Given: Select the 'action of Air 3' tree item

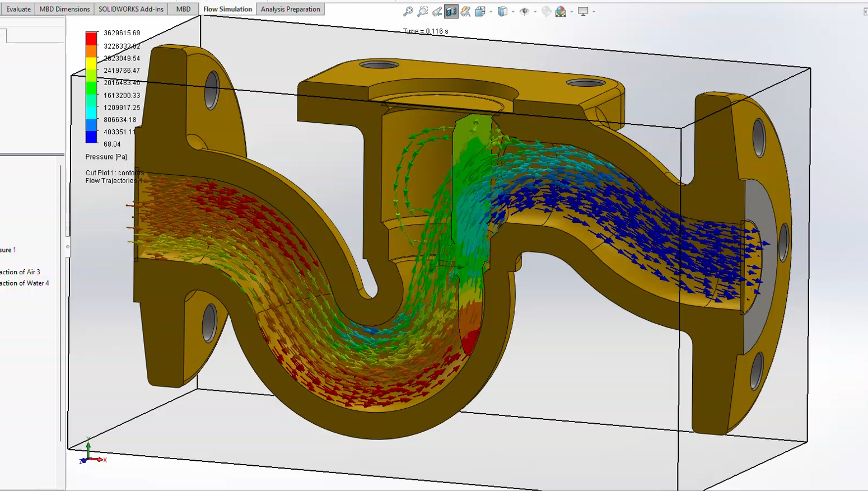Looking at the screenshot, I should pyautogui.click(x=20, y=272).
